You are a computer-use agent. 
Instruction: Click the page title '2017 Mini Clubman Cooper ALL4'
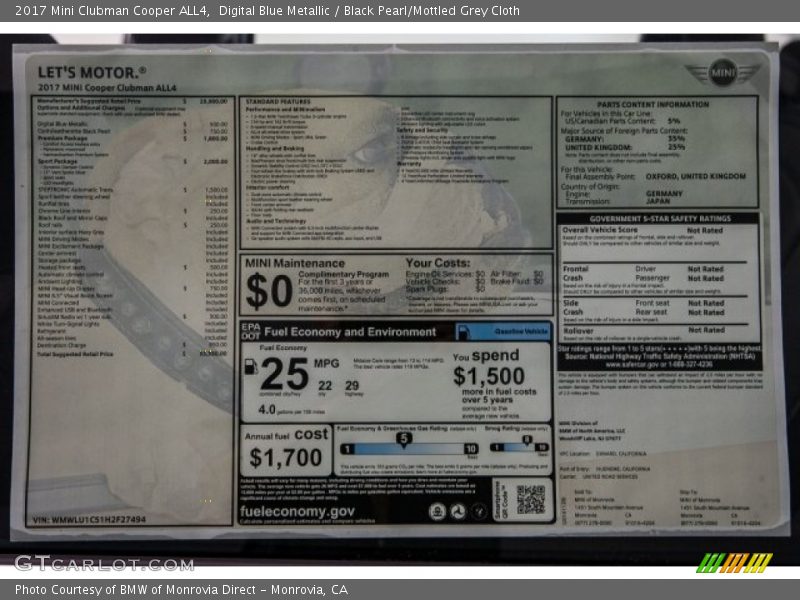click(112, 10)
